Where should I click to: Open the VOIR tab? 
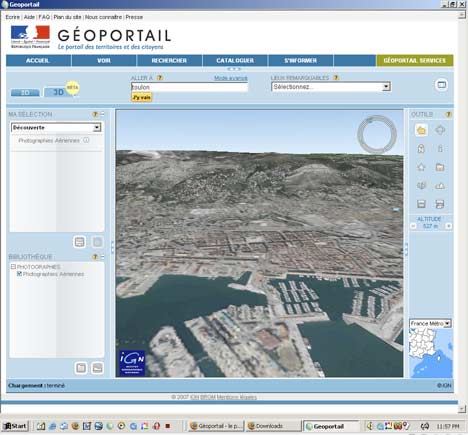pos(104,60)
